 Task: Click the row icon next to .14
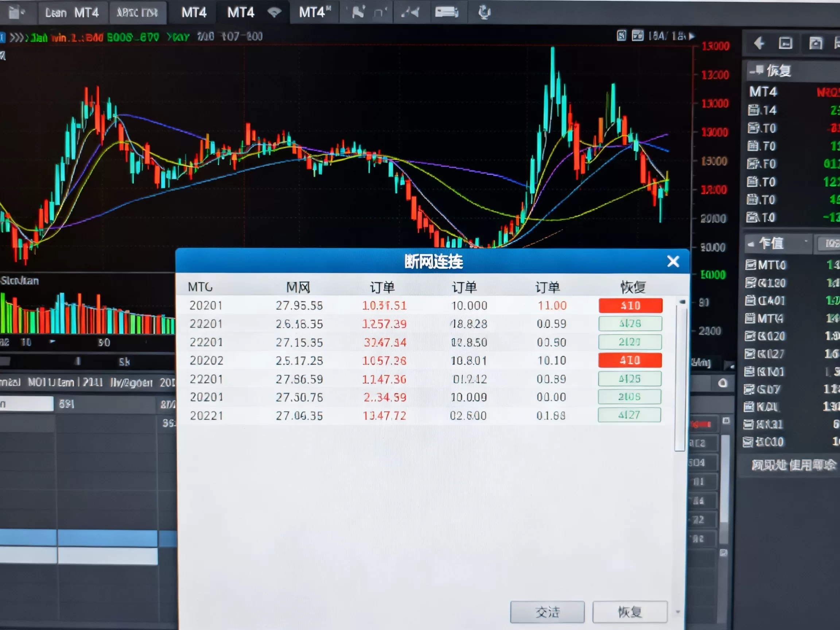[x=754, y=110]
